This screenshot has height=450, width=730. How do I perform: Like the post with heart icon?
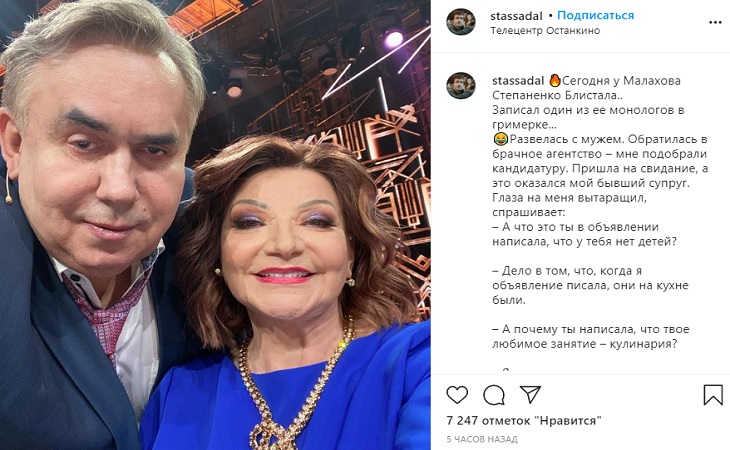point(457,395)
